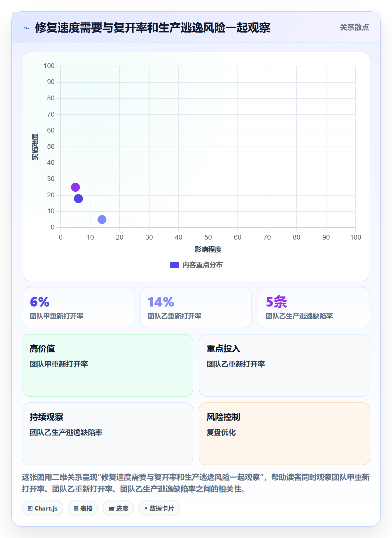The width and height of the screenshot is (392, 538).
Task: Select the 持续观察 quadrant card
Action: [x=108, y=434]
